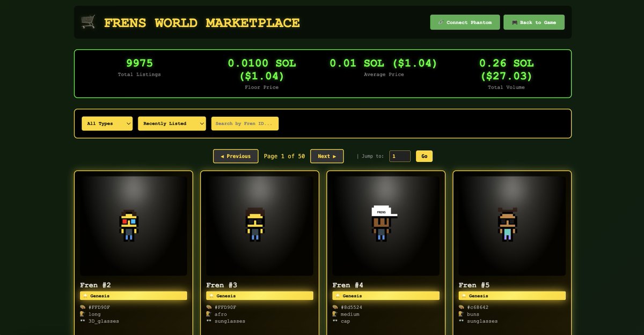Click the Page 1 of 50 label

pos(284,156)
